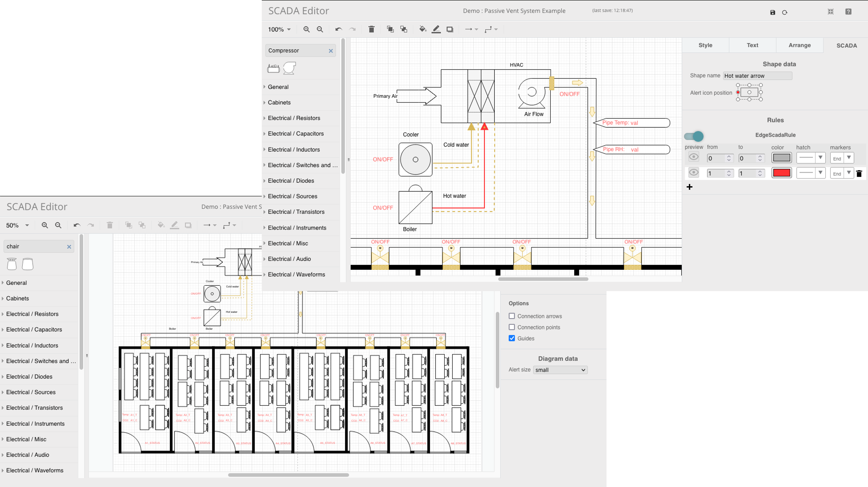Delete the red rule row

[x=859, y=174]
